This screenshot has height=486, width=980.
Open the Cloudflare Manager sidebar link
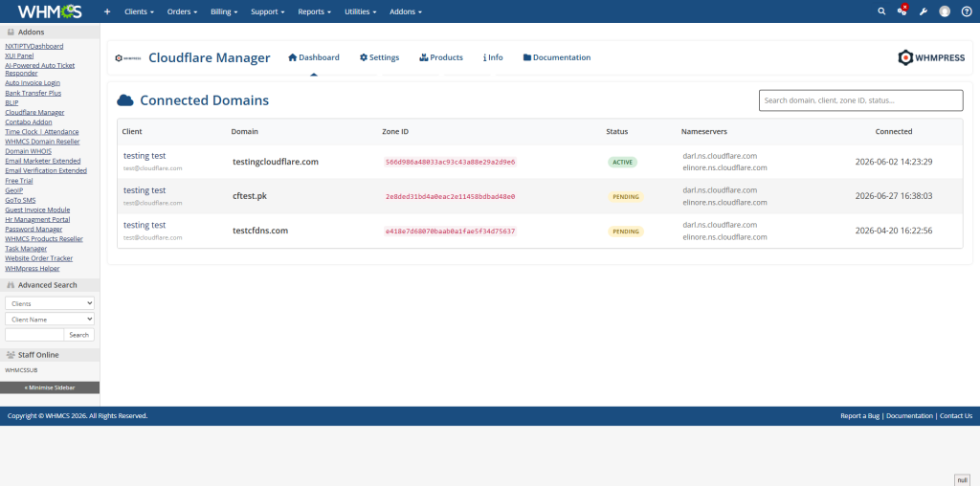34,113
